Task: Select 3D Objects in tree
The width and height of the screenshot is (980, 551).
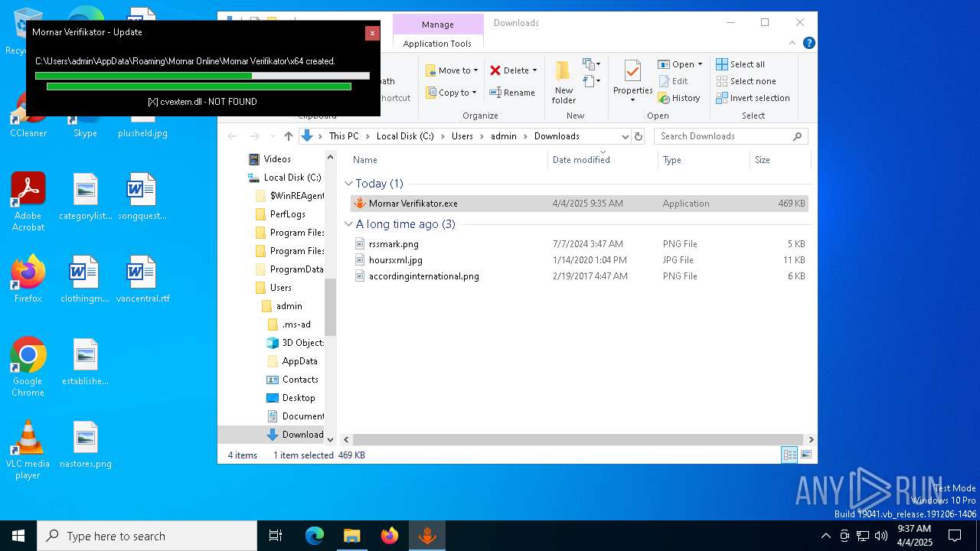Action: tap(302, 343)
